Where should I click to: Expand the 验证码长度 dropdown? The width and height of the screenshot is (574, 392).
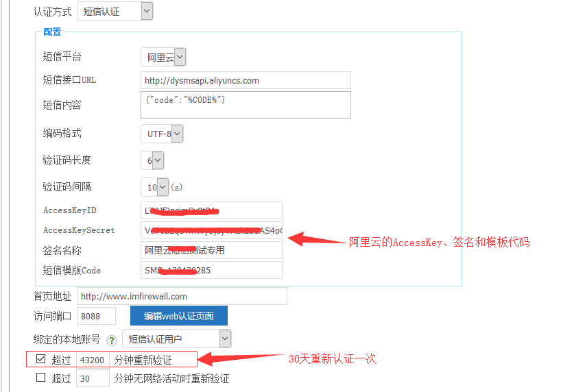point(152,160)
